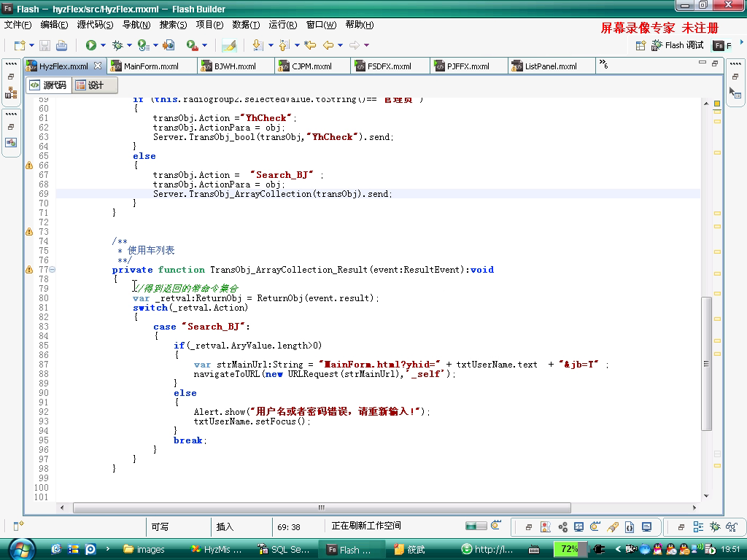This screenshot has width=747, height=560.
Task: Toggle mark occurrences highlighter icon
Action: coord(229,45)
